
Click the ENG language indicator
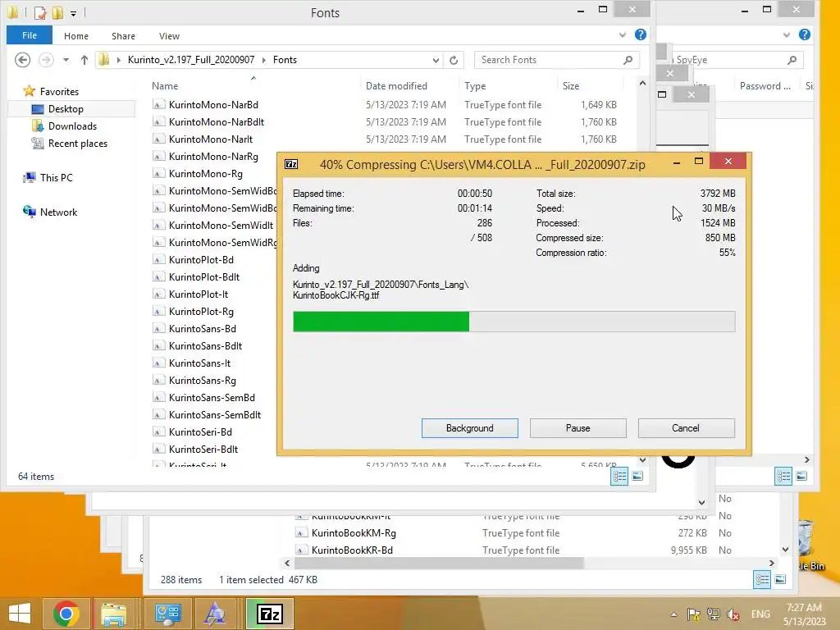point(760,614)
